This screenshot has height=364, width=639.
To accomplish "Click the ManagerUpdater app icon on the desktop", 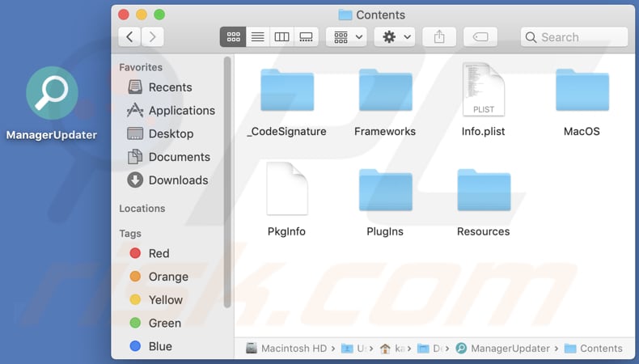I will click(x=52, y=93).
